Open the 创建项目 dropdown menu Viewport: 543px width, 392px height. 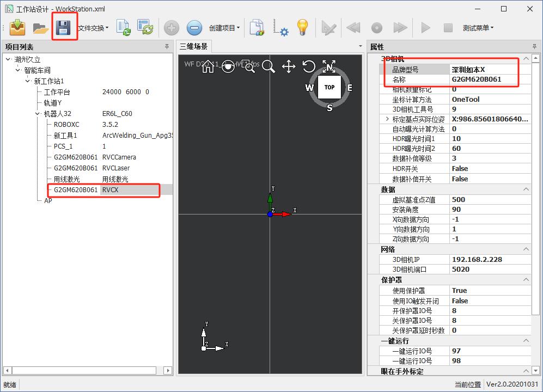click(224, 28)
